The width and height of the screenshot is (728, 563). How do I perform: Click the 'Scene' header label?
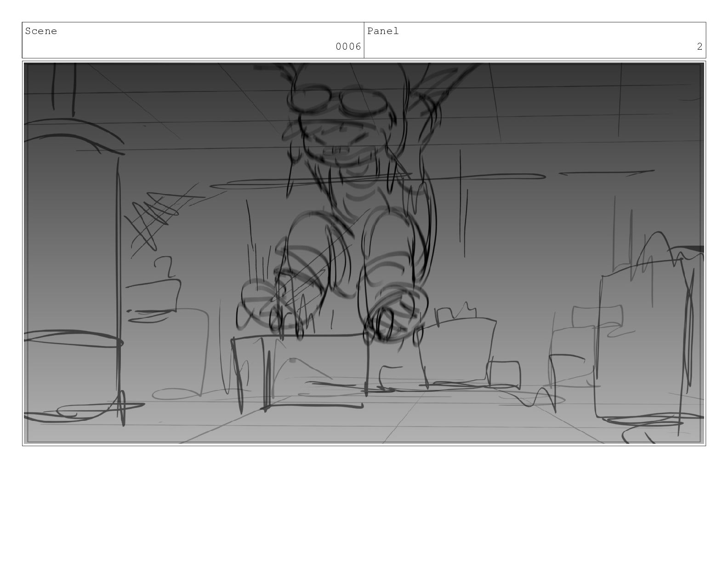(x=41, y=31)
